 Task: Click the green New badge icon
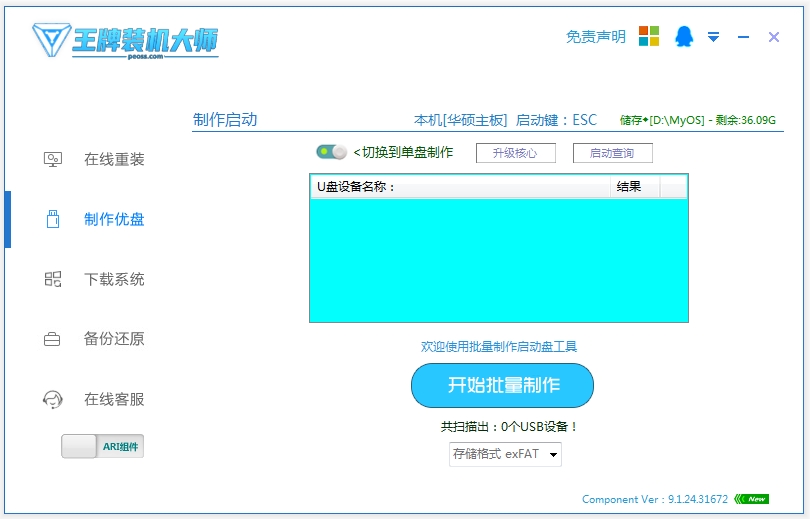pos(752,499)
